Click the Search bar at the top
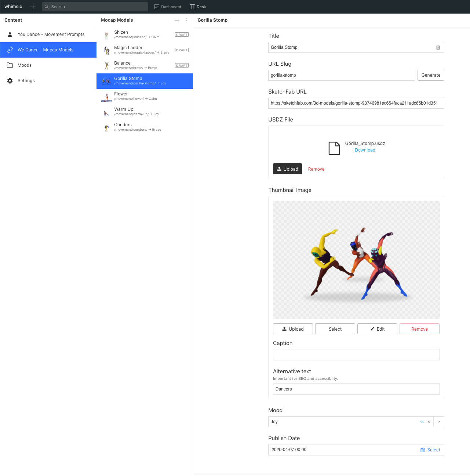Viewport: 470px width, 476px height. (95, 7)
